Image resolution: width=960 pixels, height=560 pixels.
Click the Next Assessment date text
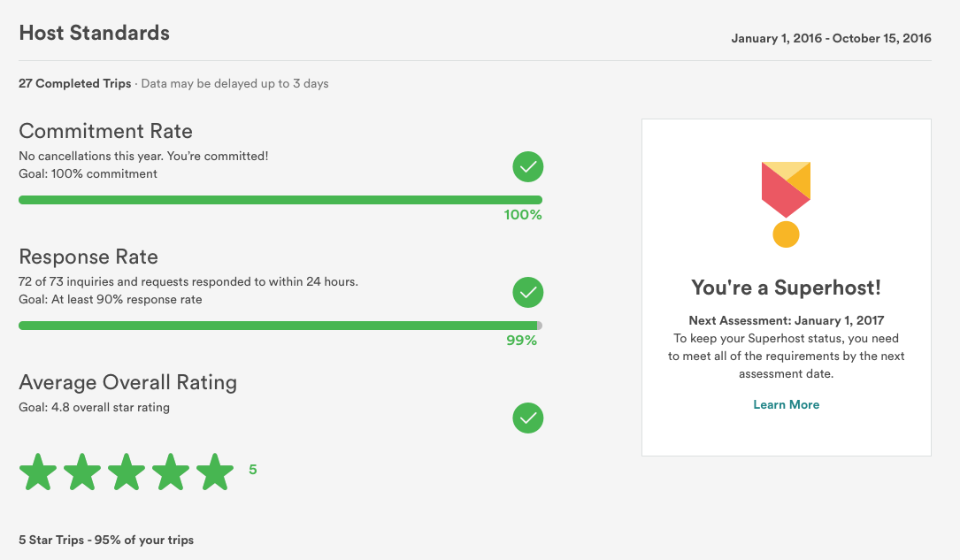(x=786, y=320)
